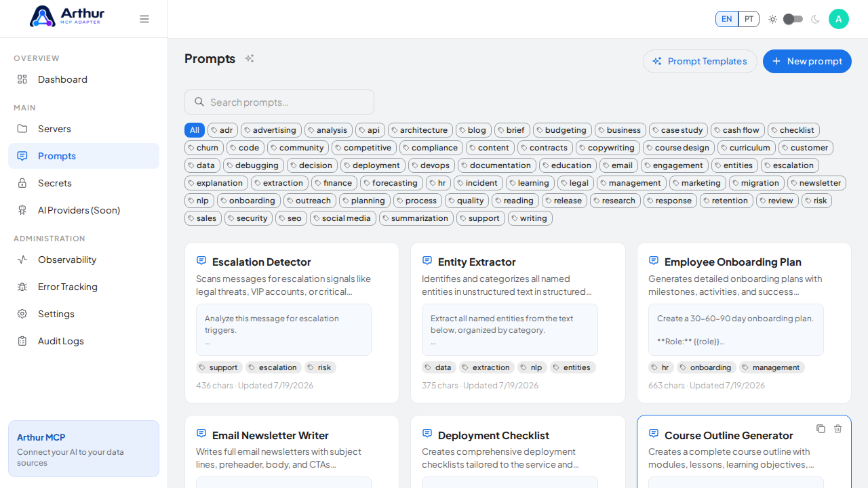868x488 pixels.
Task: Click management tag on Employee Onboarding card
Action: tap(772, 367)
